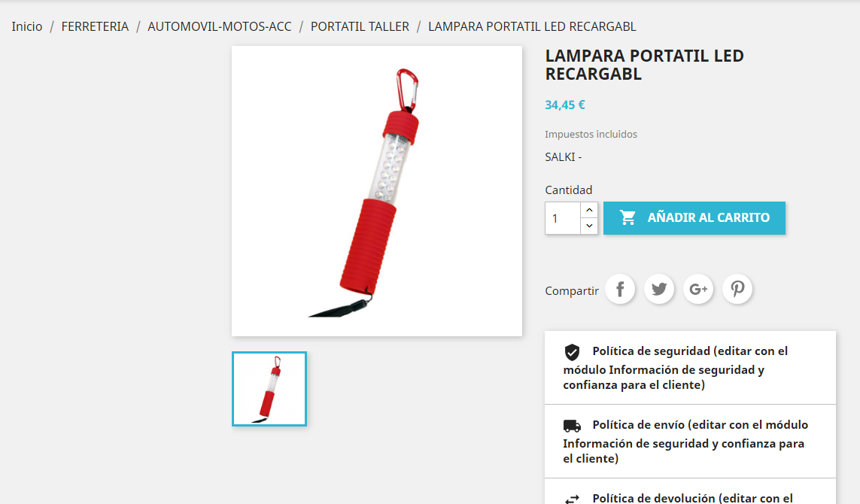Click the return policy arrows icon

coord(572,499)
